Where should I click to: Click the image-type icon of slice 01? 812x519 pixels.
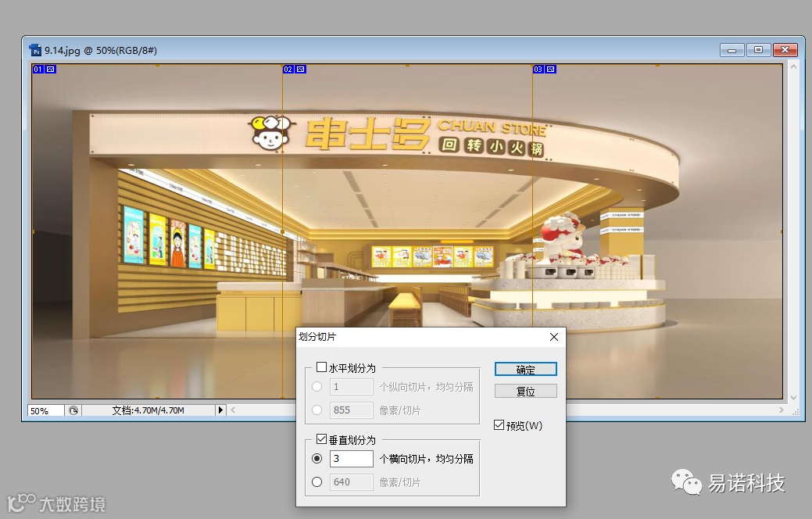point(50,70)
